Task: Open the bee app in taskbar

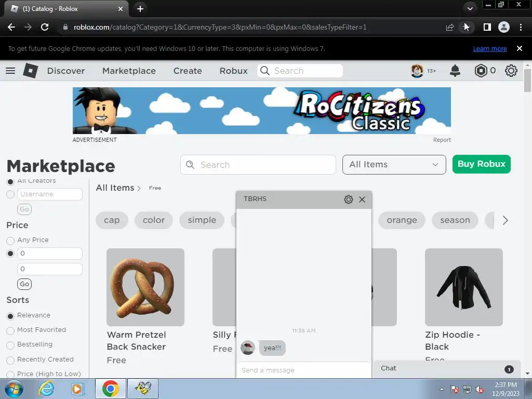Action: click(x=143, y=389)
